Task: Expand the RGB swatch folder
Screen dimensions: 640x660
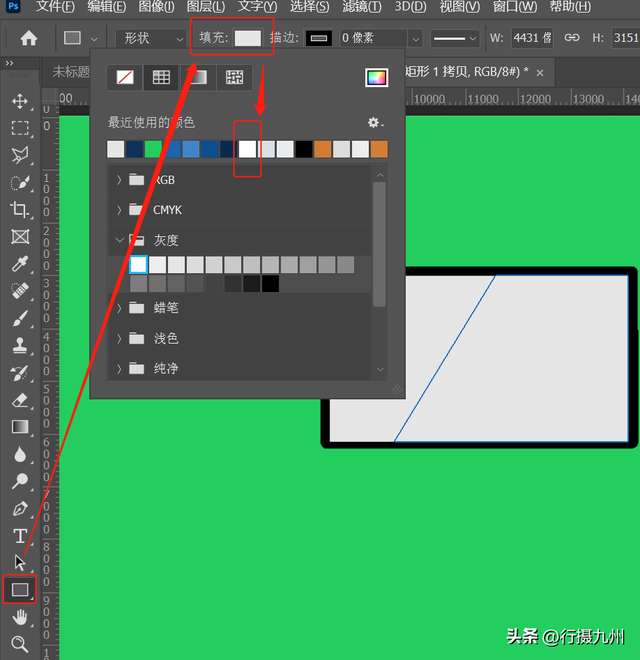Action: point(119,180)
